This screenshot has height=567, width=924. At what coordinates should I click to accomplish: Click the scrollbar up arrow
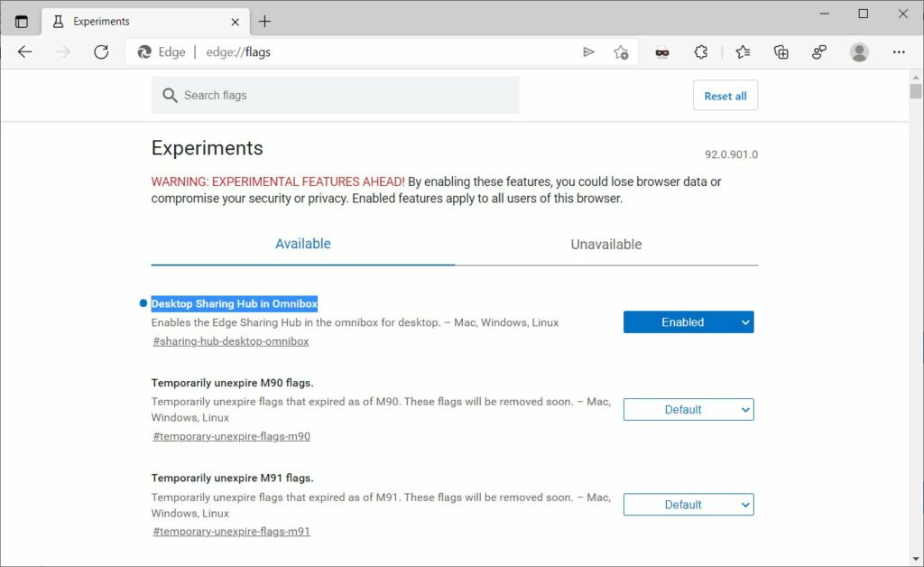(916, 78)
